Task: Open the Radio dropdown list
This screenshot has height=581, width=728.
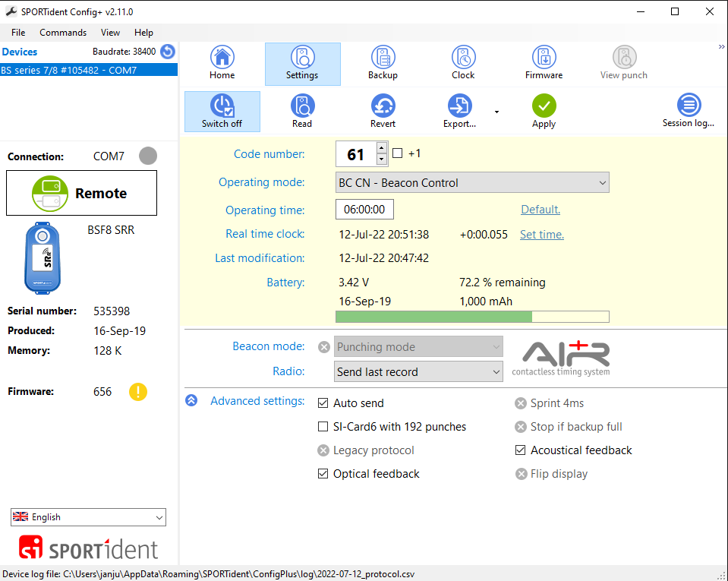Action: 419,371
